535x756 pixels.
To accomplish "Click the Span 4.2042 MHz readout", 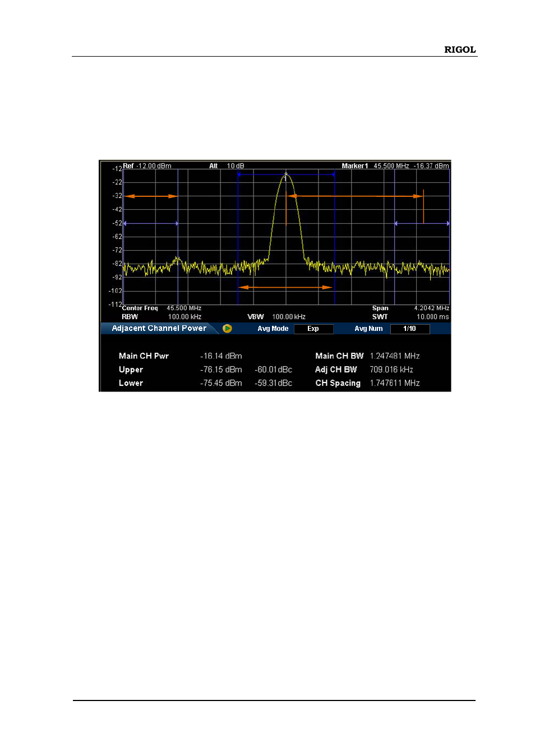I will (x=431, y=308).
